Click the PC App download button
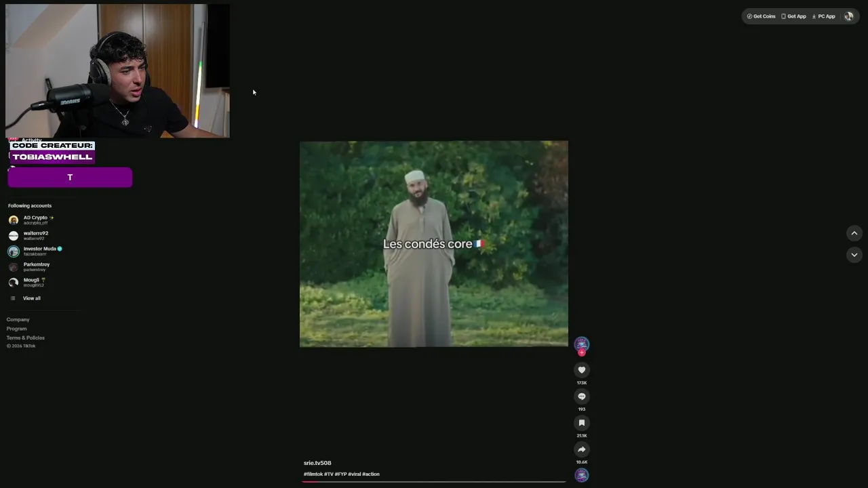 pos(824,16)
